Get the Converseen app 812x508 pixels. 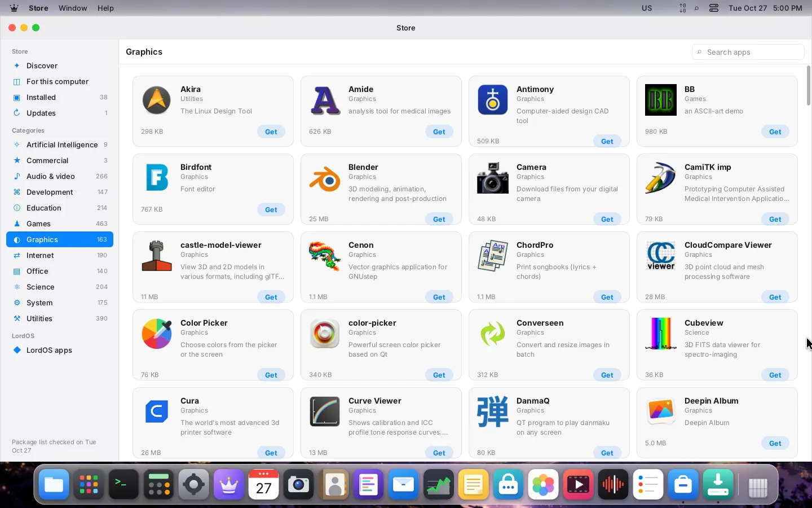(x=607, y=375)
